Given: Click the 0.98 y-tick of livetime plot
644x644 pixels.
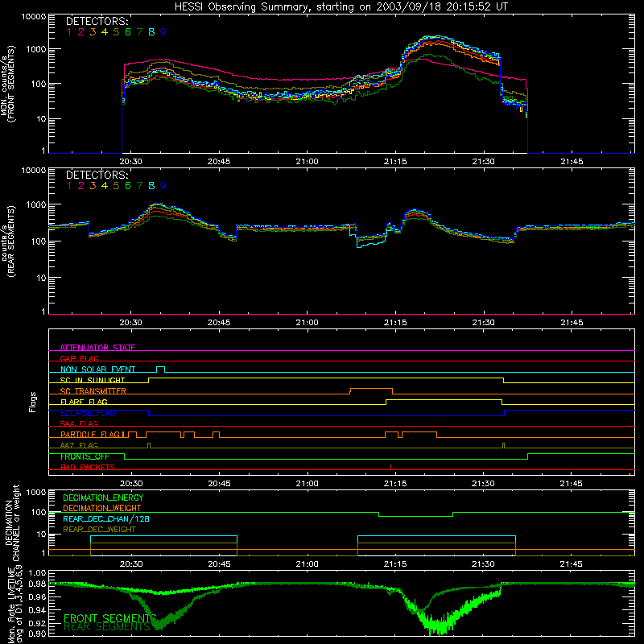Looking at the screenshot, I should pos(37,584).
